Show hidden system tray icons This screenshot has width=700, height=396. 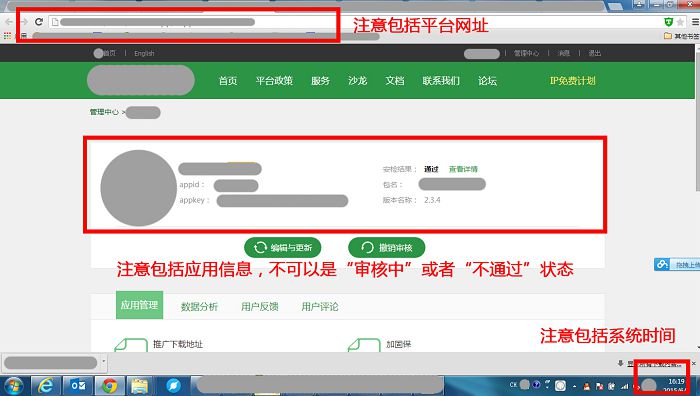point(575,386)
